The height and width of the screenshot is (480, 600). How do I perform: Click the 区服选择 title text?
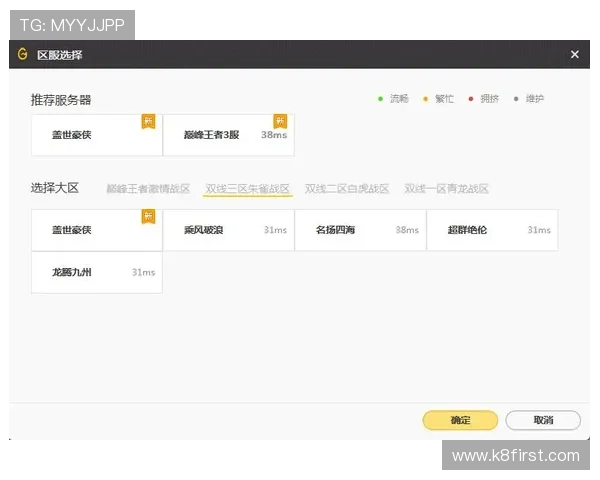click(x=60, y=55)
